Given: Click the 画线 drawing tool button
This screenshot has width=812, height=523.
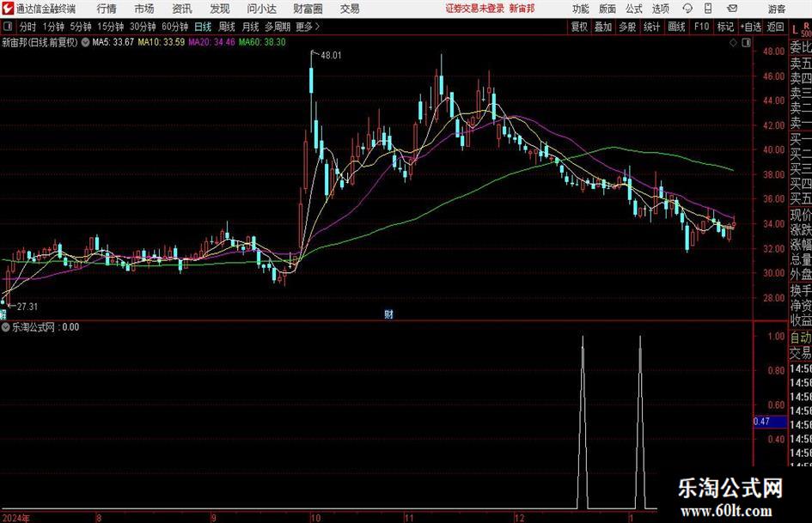Looking at the screenshot, I should (x=676, y=27).
